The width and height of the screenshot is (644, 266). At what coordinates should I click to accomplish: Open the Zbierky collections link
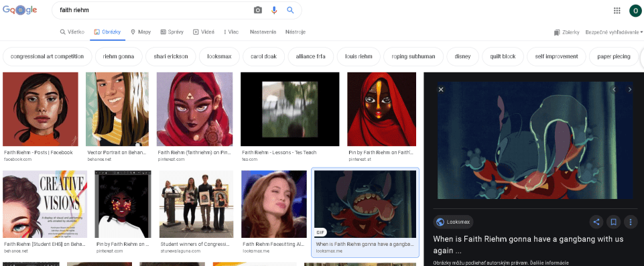click(566, 32)
